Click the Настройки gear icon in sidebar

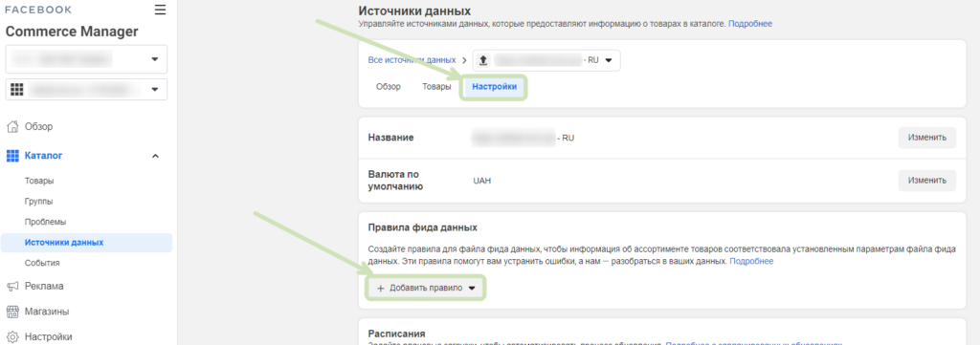click(12, 337)
